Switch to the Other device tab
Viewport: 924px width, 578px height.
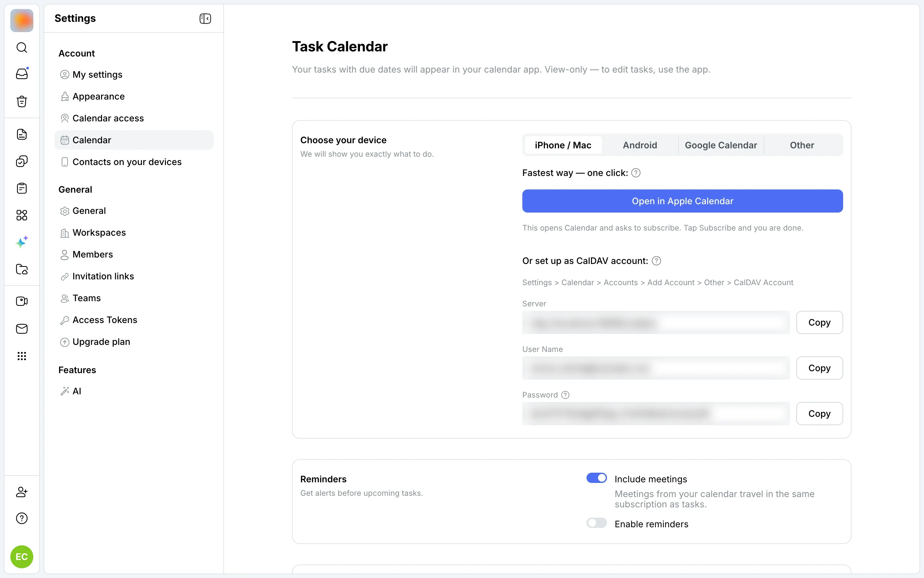pyautogui.click(x=802, y=145)
